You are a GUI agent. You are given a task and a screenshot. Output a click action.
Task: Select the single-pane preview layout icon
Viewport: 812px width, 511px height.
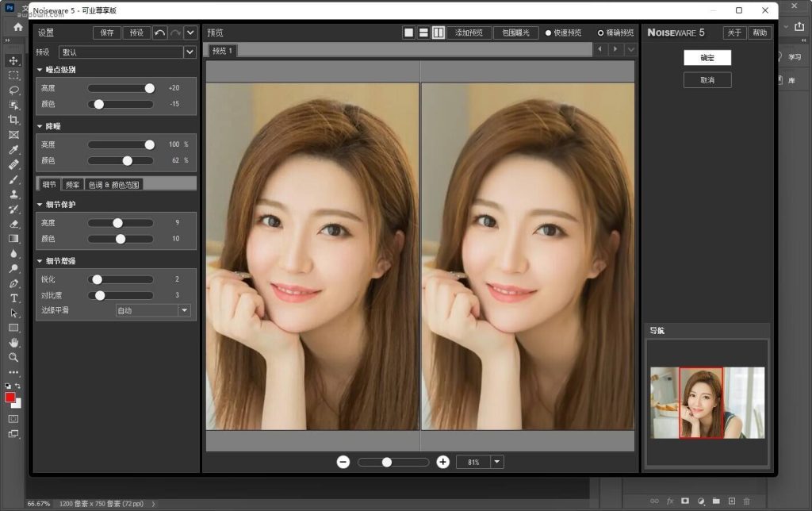(x=409, y=33)
